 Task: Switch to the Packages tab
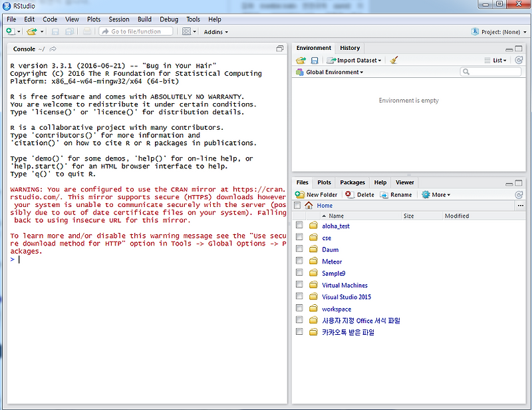pyautogui.click(x=352, y=182)
